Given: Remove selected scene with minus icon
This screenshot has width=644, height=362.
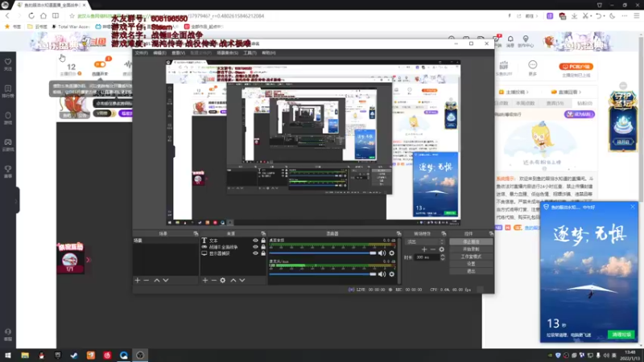Looking at the screenshot, I should (x=147, y=280).
